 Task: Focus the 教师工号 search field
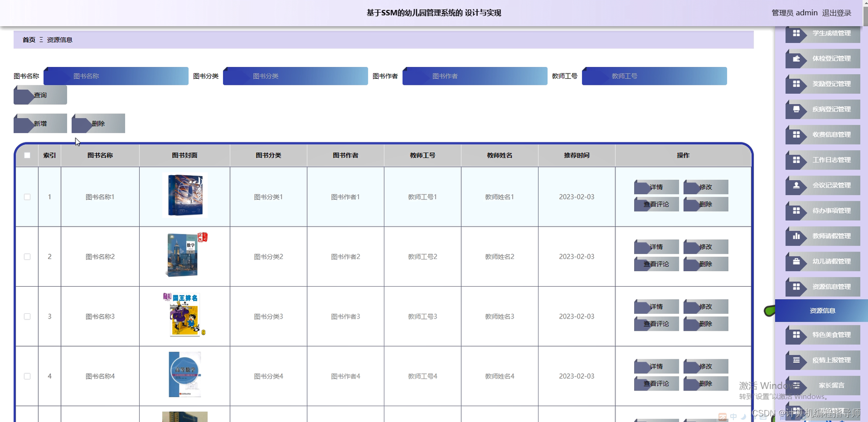pyautogui.click(x=654, y=76)
